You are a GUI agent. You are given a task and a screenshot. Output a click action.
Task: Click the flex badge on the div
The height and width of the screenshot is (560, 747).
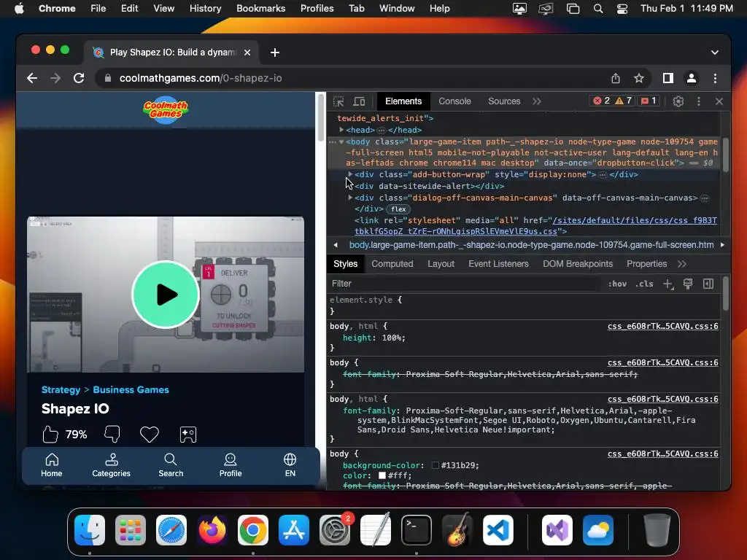(398, 209)
